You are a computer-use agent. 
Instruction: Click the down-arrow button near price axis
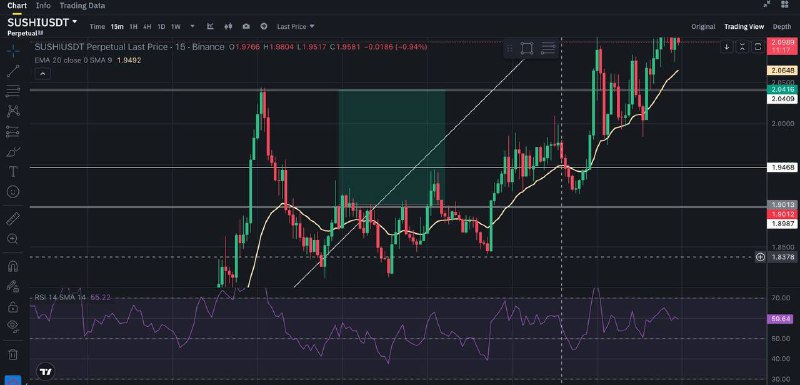coord(727,47)
